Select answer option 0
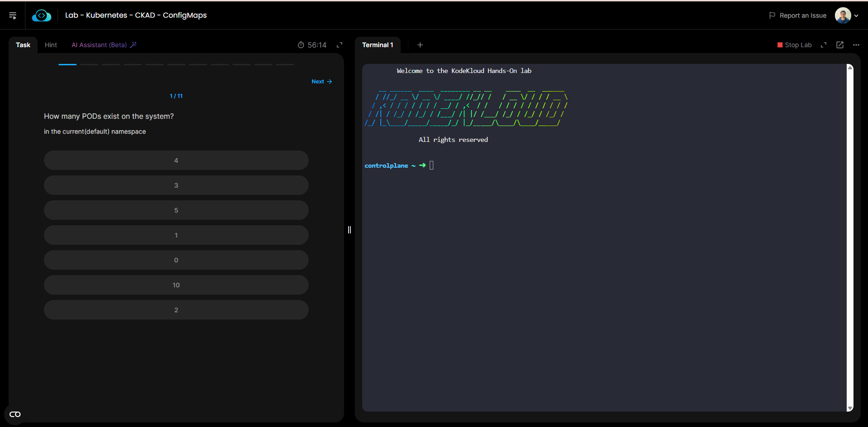Screen dimensions: 868x427 pyautogui.click(x=176, y=260)
